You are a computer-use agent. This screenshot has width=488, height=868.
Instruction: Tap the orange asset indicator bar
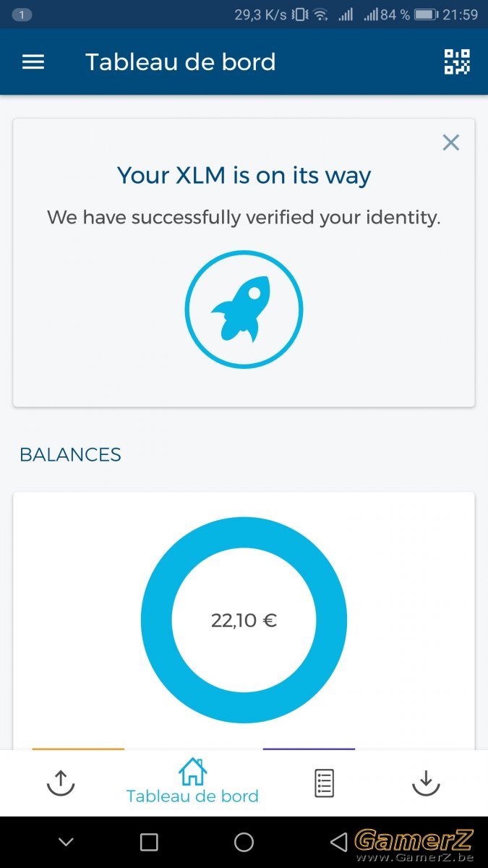tap(78, 749)
